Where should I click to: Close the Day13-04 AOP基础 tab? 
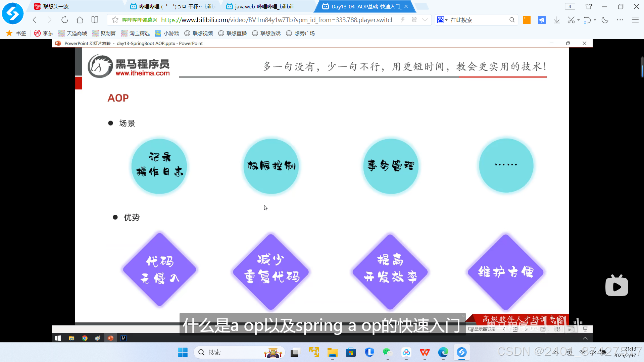coord(406,6)
